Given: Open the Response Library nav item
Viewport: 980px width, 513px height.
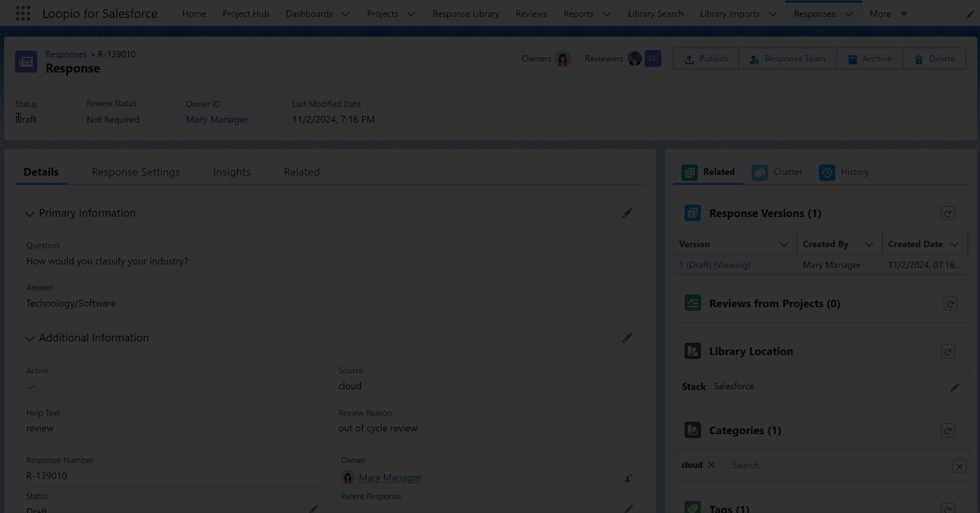Looking at the screenshot, I should click(466, 14).
